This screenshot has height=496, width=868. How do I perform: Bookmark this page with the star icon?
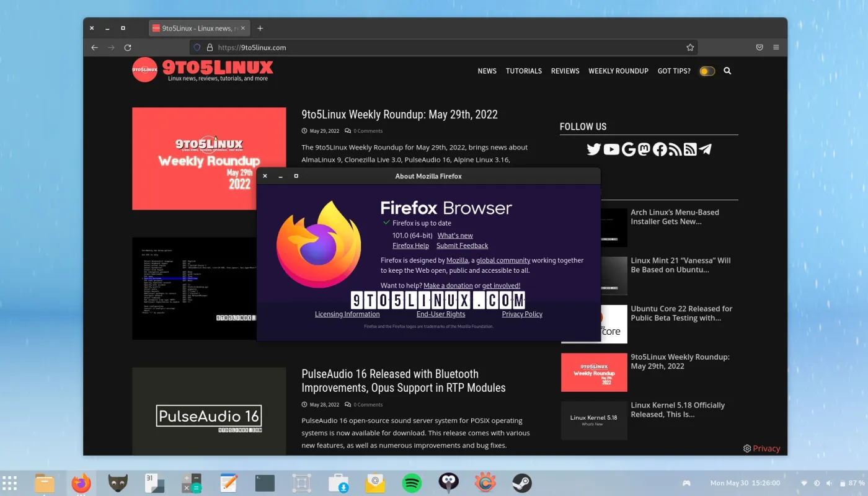690,47
